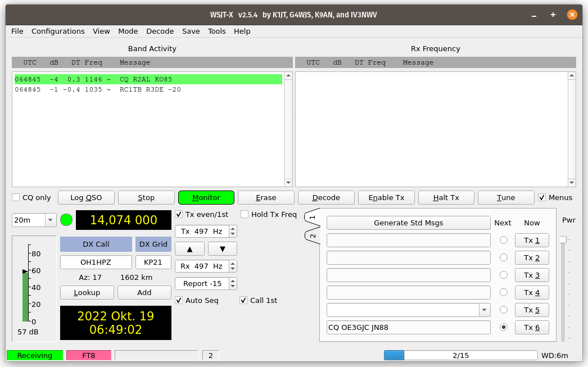Uncheck the Auto Seq option
The image size is (588, 367).
pyautogui.click(x=179, y=300)
